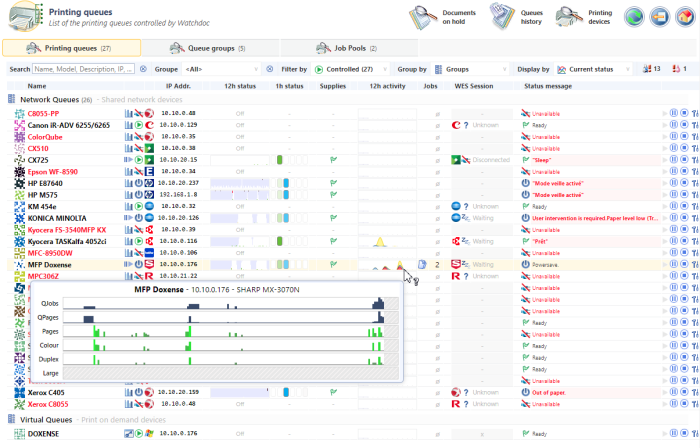
Task: Switch to Queue groups tab
Action: (211, 48)
